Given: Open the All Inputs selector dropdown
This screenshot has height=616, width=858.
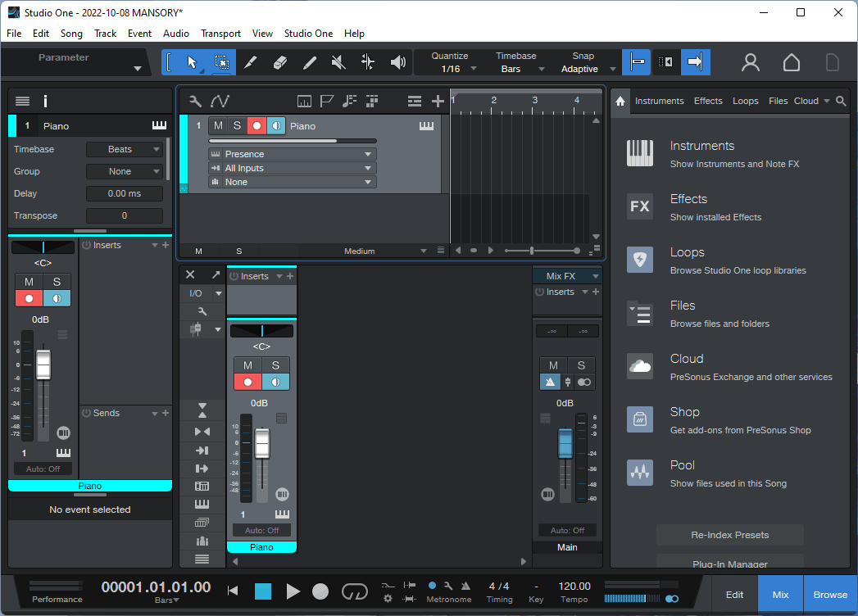Looking at the screenshot, I should 291,167.
